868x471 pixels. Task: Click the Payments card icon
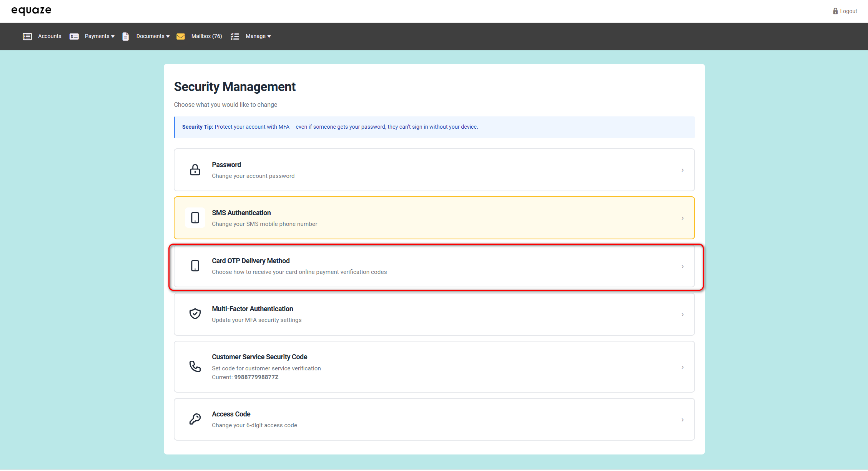coord(74,36)
